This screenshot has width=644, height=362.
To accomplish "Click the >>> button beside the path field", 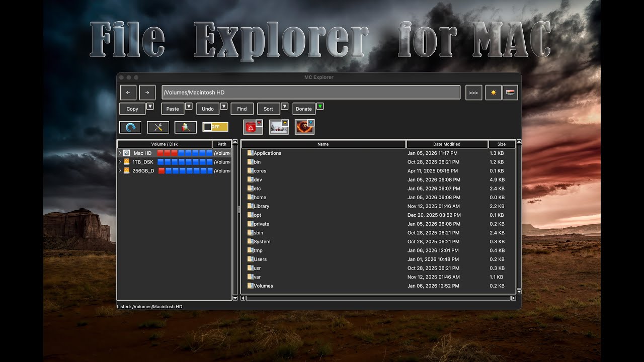I will click(474, 93).
